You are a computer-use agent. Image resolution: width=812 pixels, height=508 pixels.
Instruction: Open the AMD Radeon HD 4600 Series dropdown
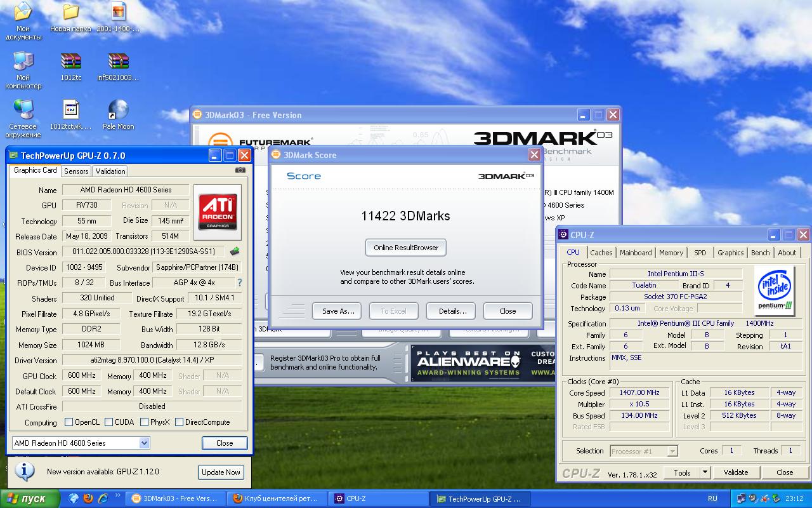pos(81,443)
